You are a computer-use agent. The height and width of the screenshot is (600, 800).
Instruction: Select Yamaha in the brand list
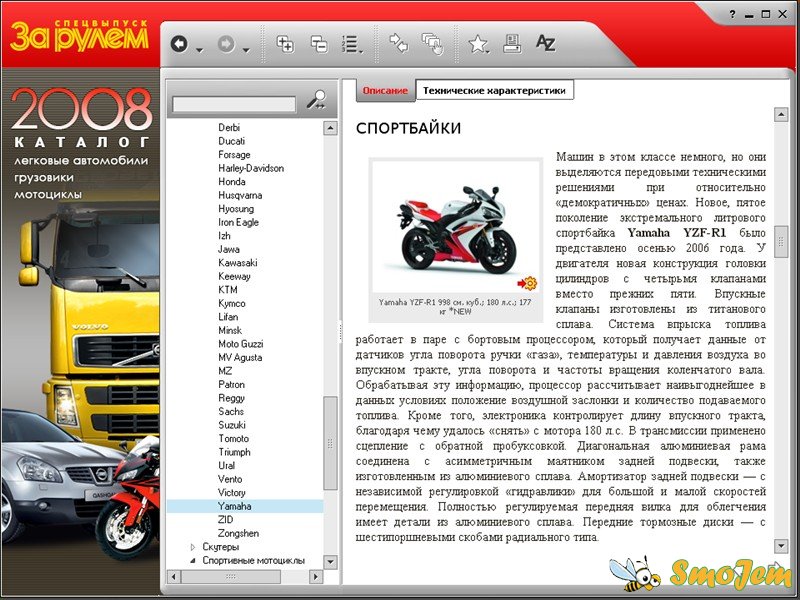(234, 506)
